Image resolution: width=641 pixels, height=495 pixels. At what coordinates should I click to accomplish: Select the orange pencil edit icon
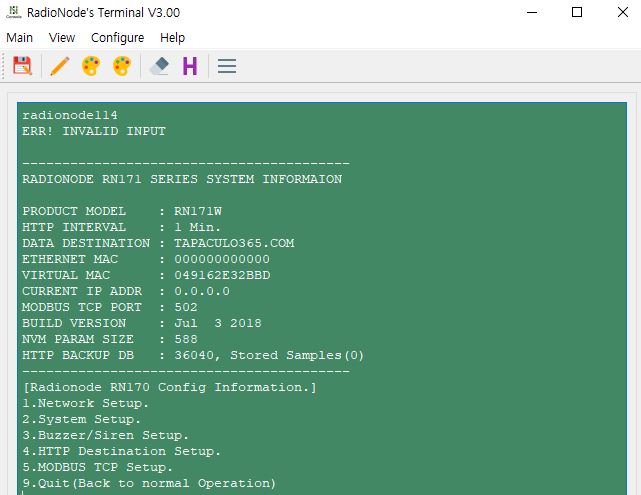pos(60,66)
